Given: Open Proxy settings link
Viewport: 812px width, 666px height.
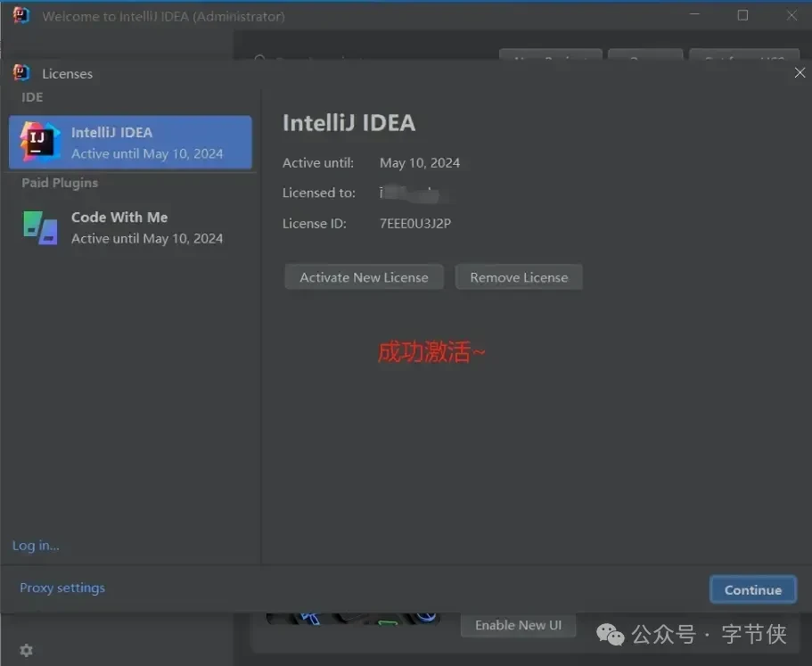Looking at the screenshot, I should (x=62, y=588).
